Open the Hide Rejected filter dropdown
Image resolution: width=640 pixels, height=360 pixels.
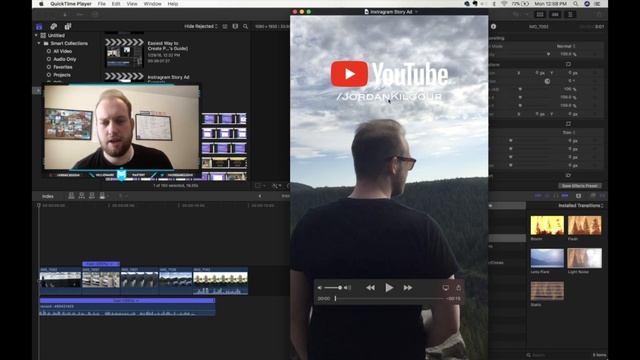(x=201, y=27)
